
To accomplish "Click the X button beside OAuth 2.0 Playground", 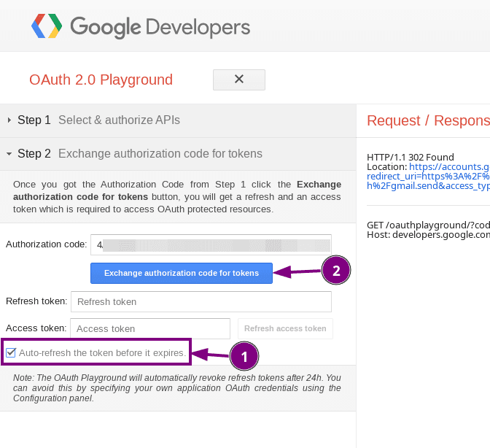I will 238,80.
